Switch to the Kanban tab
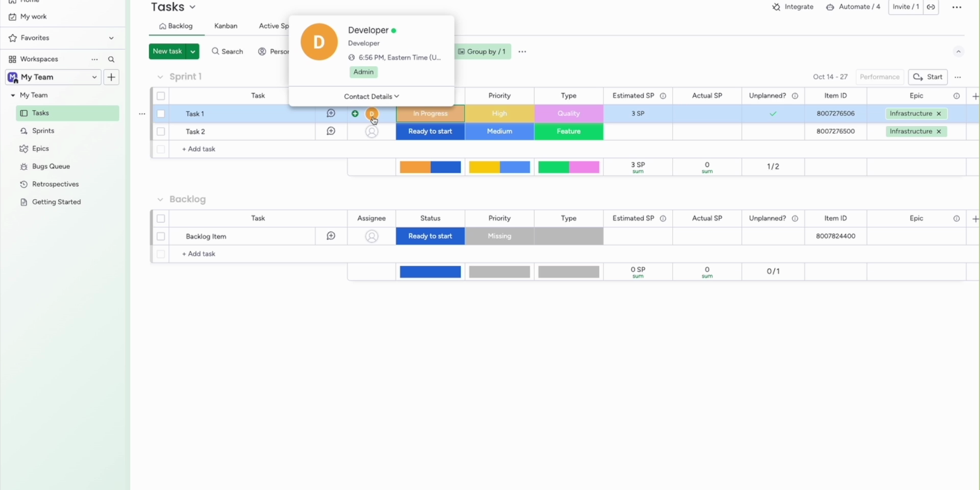 tap(226, 26)
